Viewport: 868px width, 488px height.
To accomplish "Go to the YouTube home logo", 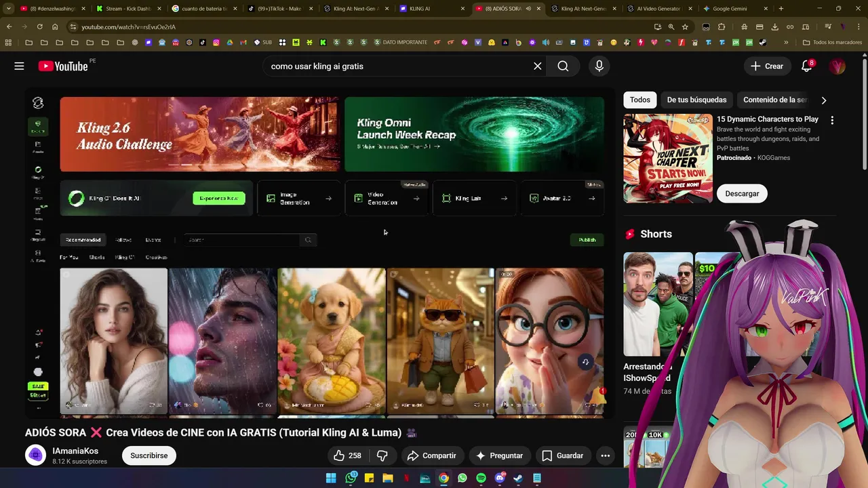I will click(x=63, y=66).
